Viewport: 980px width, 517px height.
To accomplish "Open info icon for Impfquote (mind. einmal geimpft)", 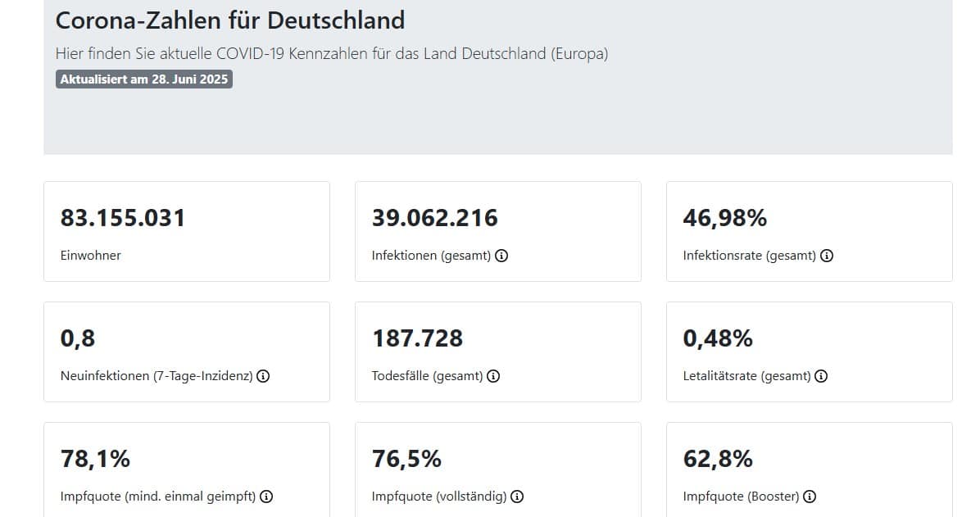I will tap(266, 497).
